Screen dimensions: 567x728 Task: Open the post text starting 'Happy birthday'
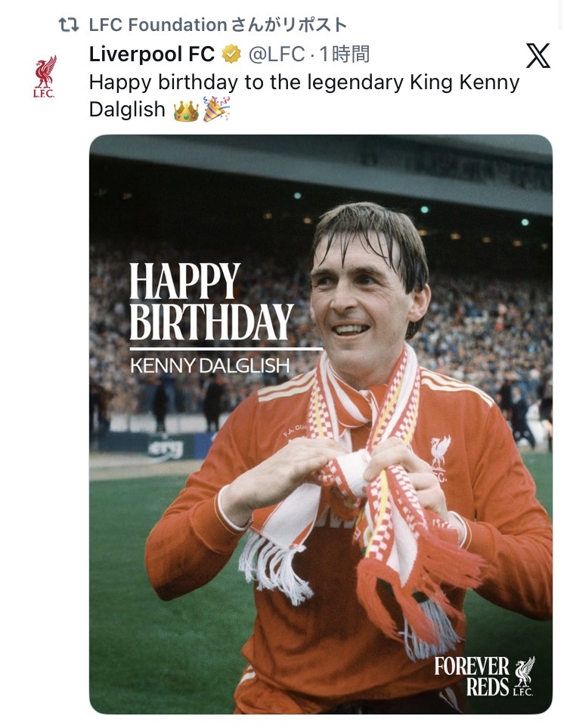click(304, 82)
